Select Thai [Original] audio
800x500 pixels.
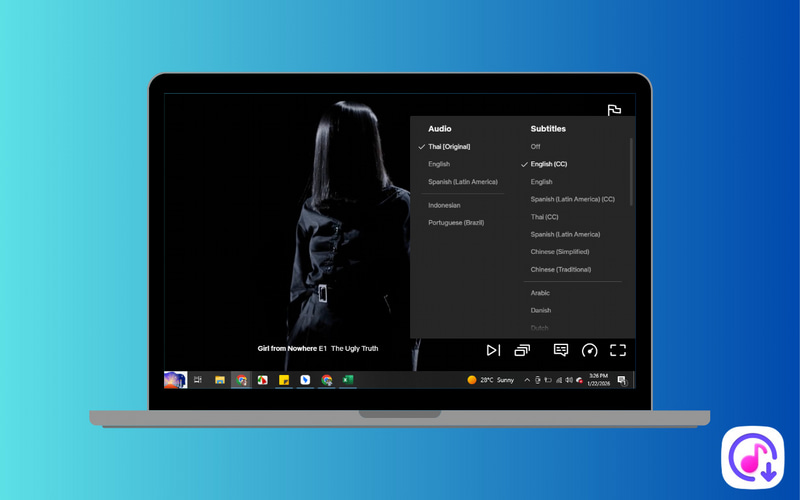pos(449,147)
